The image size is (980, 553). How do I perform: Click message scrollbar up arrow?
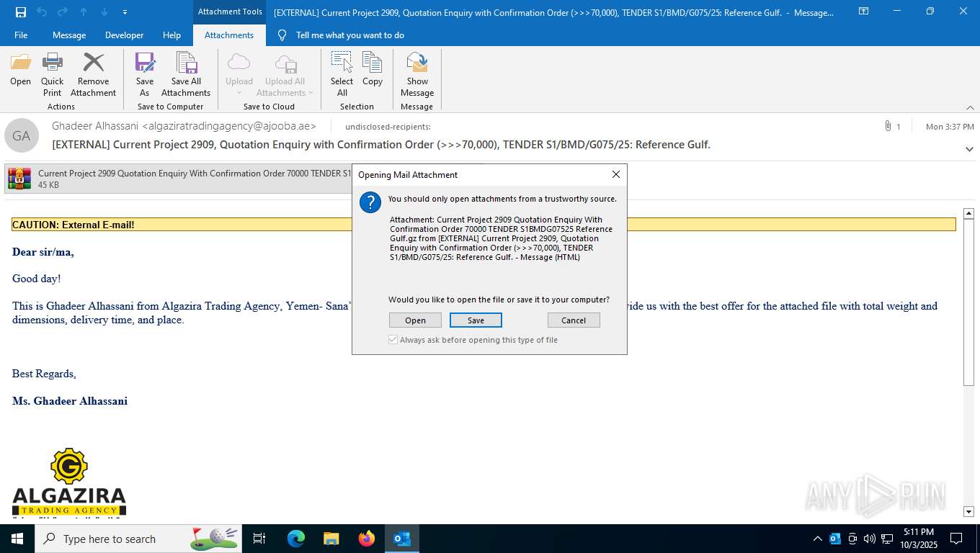[x=968, y=214]
